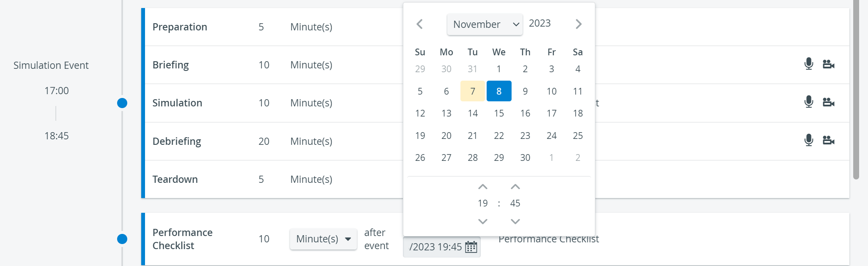Open the calendar icon in date field
The height and width of the screenshot is (266, 868).
(x=471, y=247)
